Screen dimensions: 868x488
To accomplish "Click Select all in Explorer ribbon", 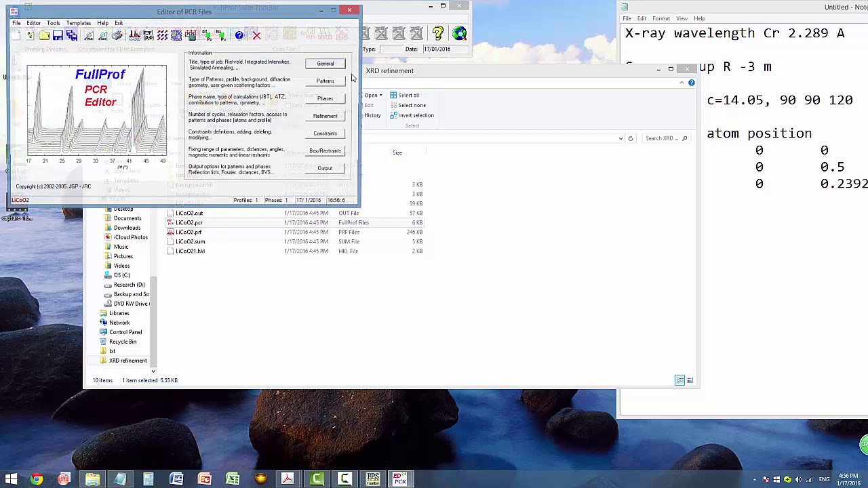I will click(404, 96).
